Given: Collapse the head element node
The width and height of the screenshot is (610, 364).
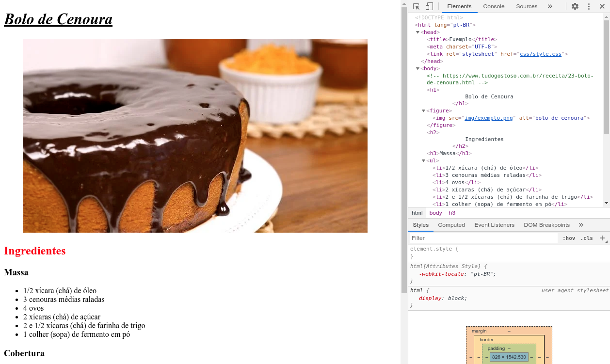Looking at the screenshot, I should tap(417, 32).
